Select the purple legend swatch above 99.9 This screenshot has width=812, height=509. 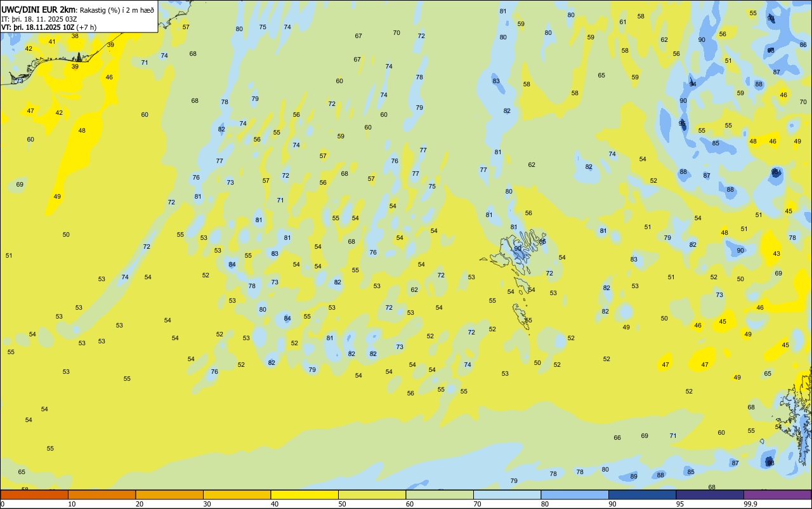[x=777, y=494]
